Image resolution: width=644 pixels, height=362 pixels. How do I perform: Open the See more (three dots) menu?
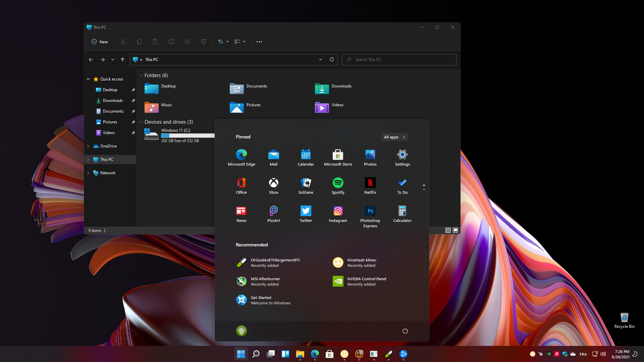(x=259, y=42)
